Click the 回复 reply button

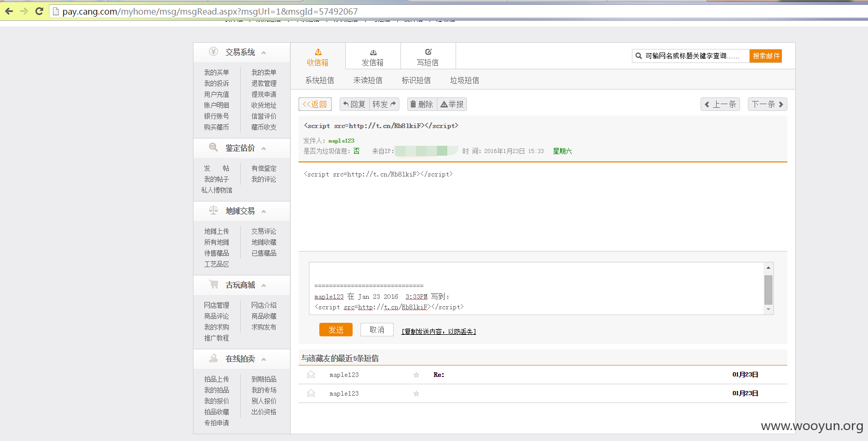355,104
